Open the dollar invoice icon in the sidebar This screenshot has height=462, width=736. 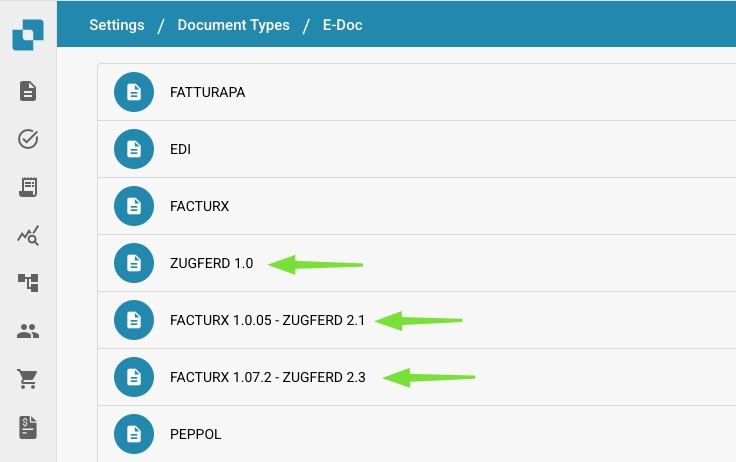pyautogui.click(x=28, y=427)
